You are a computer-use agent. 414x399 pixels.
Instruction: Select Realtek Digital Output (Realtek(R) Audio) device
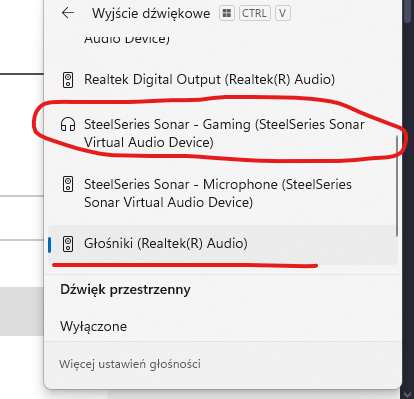(x=223, y=80)
